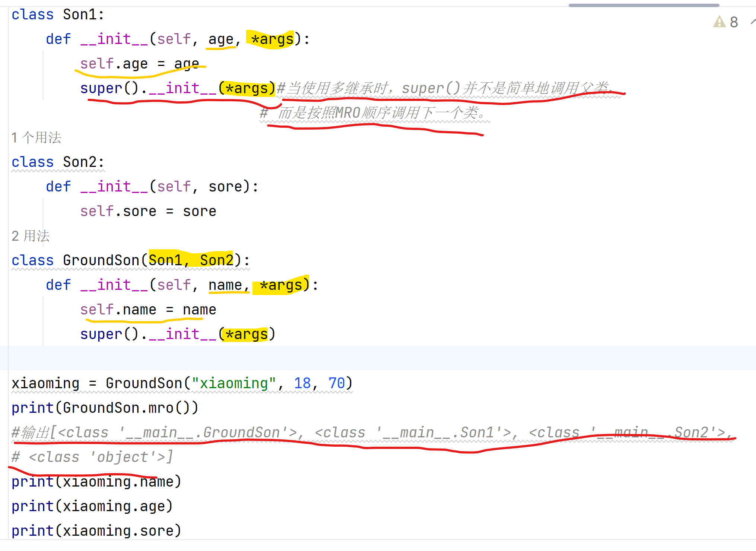Click Son2 in GroundSon's base class list
Screen dimensions: 756x551
pyautogui.click(x=217, y=260)
